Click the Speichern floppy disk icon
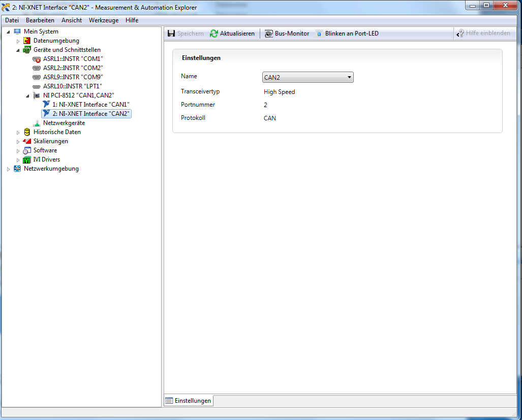This screenshot has width=522, height=420. 171,33
